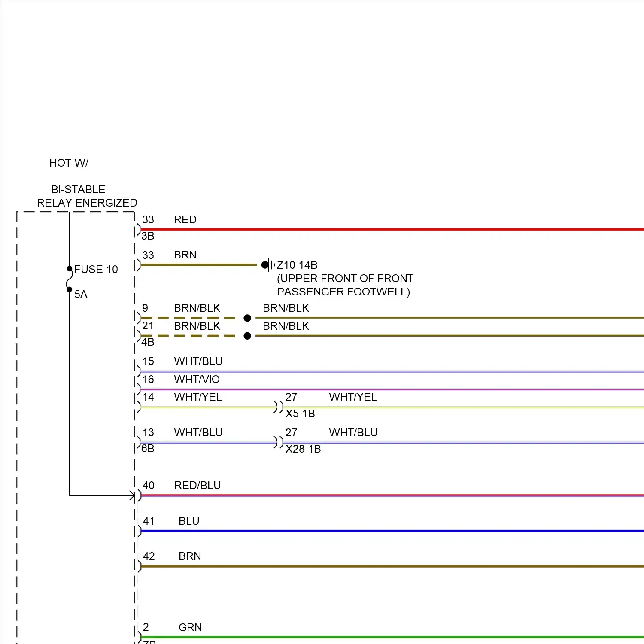
Task: Click the "WHT/YEL" label beside pin 14
Action: [x=198, y=397]
